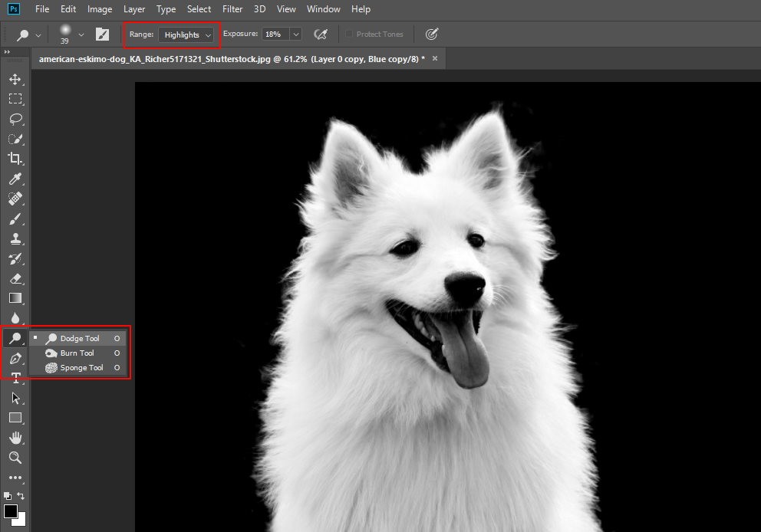The height and width of the screenshot is (532, 761).
Task: Select the Lasso tool
Action: click(x=15, y=119)
